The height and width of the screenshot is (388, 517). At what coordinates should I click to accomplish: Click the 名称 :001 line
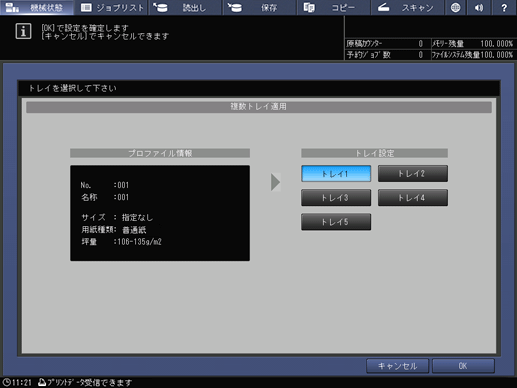pyautogui.click(x=105, y=197)
